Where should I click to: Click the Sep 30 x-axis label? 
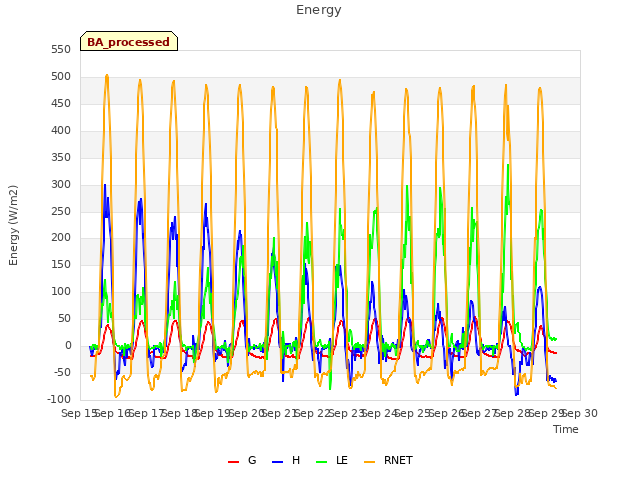point(580,413)
